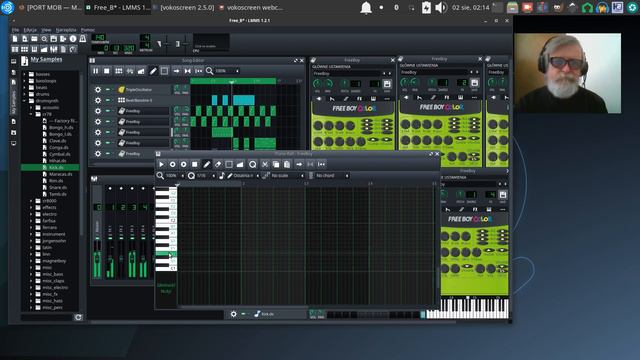Copy notes icon in Piano Roll toolbar

coord(276,164)
